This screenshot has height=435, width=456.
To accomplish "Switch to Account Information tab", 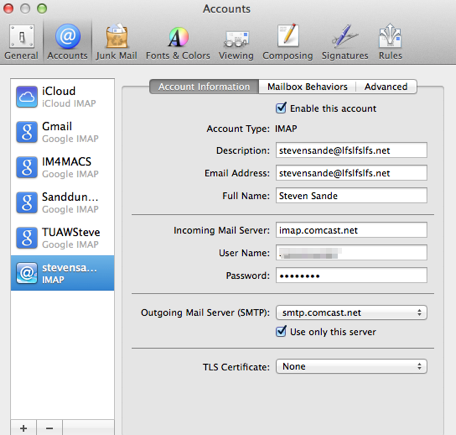I will click(x=204, y=87).
